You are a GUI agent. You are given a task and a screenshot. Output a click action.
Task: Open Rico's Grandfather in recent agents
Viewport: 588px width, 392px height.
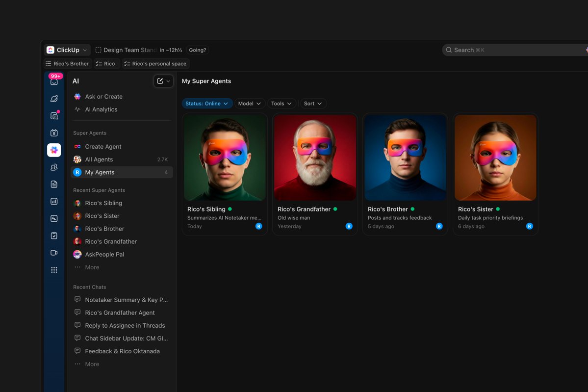click(122, 241)
